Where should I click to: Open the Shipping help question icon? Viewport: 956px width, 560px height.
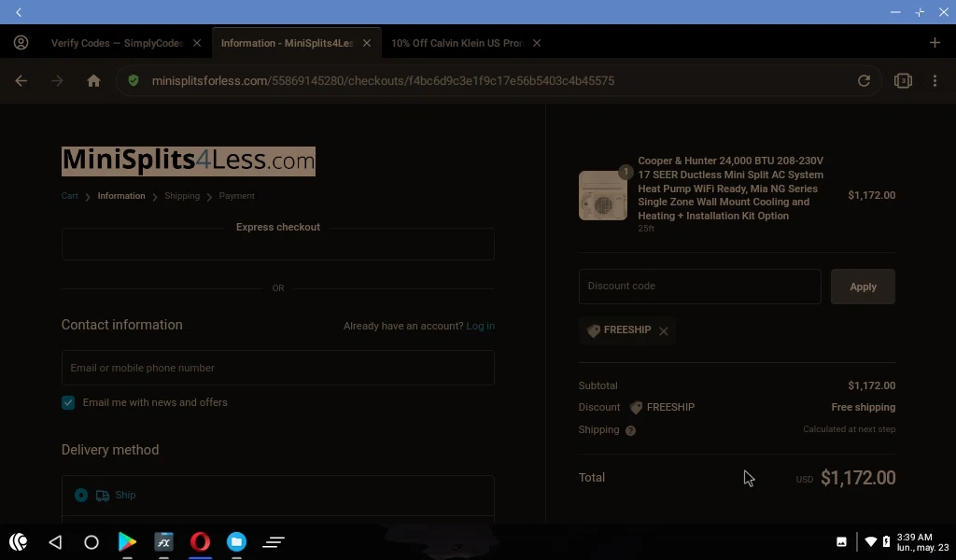click(x=630, y=430)
